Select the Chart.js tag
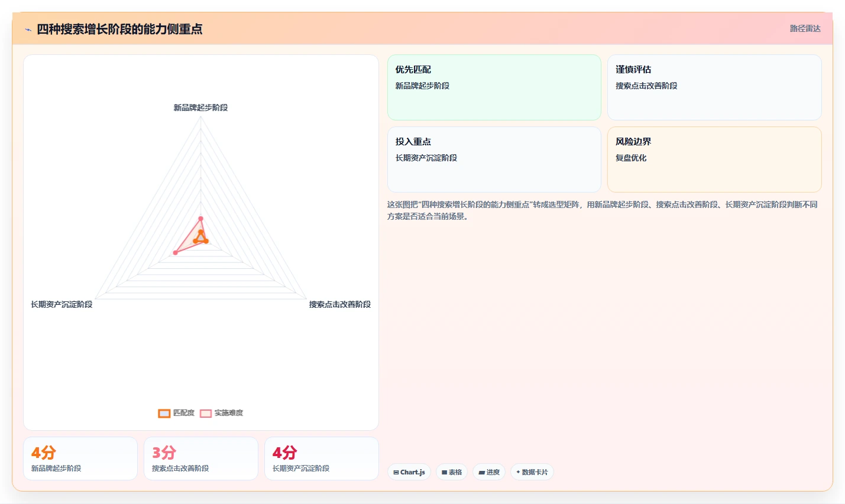Image resolution: width=845 pixels, height=504 pixels. 409,472
